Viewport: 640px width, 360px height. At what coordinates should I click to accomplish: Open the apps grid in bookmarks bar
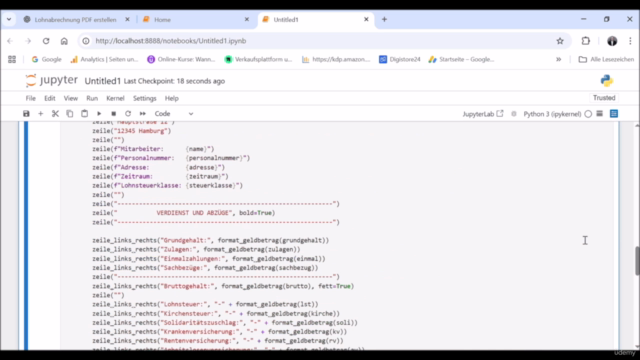pos(12,60)
